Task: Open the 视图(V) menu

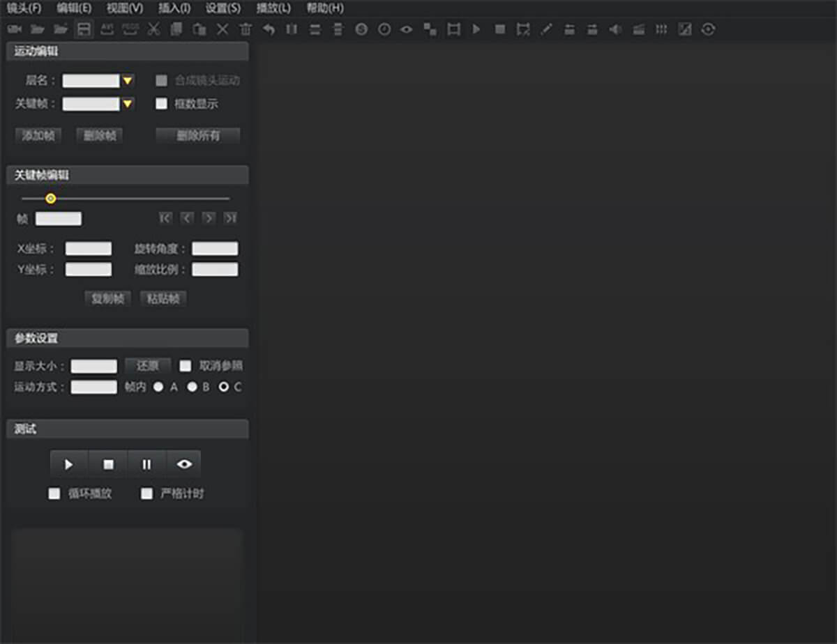Action: point(125,8)
